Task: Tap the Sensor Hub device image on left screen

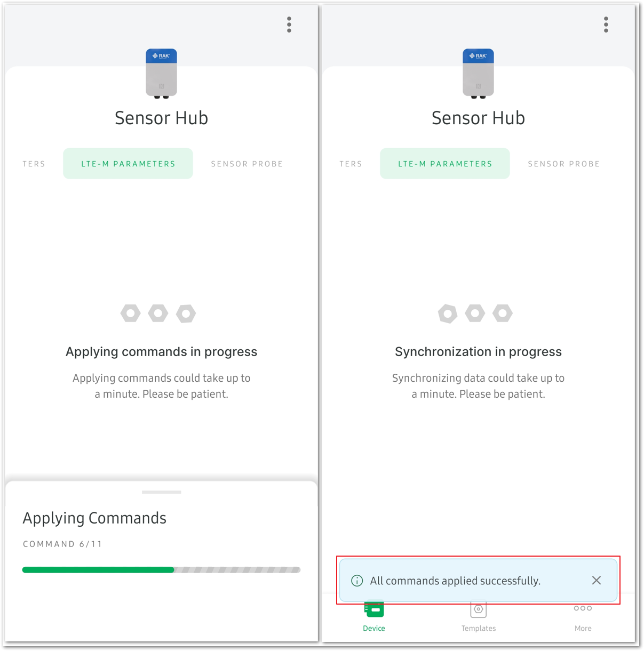Action: pos(162,74)
